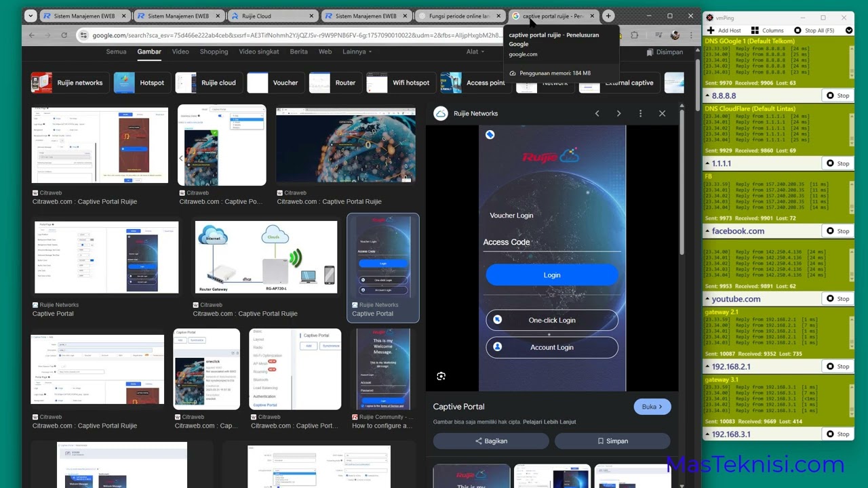Click Stop All (F5) in vmPing
This screenshot has height=488, width=868.
814,30
